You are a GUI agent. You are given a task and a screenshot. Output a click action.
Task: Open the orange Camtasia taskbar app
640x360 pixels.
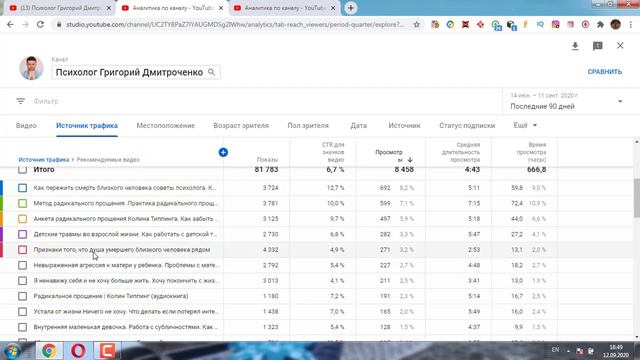(x=107, y=351)
